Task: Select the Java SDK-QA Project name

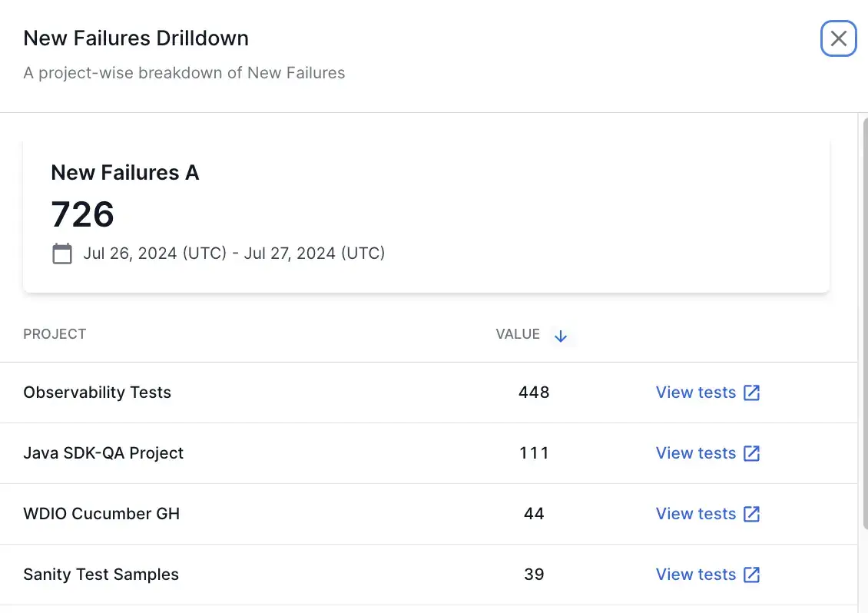Action: [x=103, y=453]
